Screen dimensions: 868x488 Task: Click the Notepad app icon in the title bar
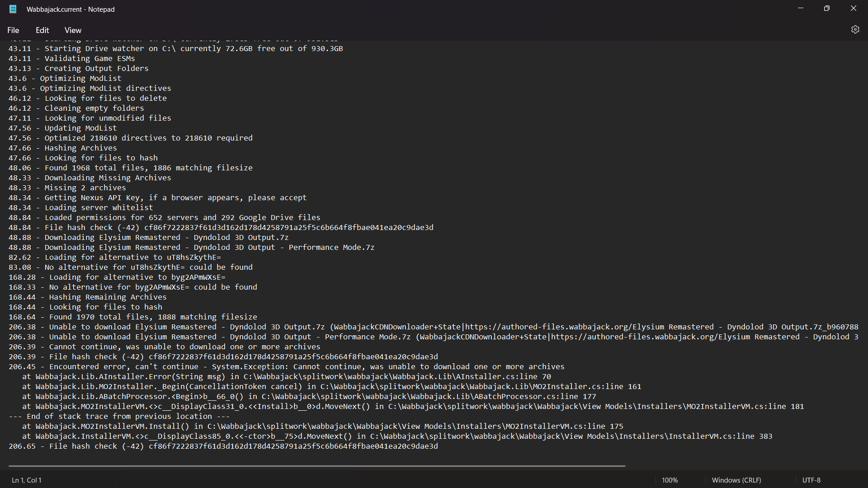coord(13,9)
